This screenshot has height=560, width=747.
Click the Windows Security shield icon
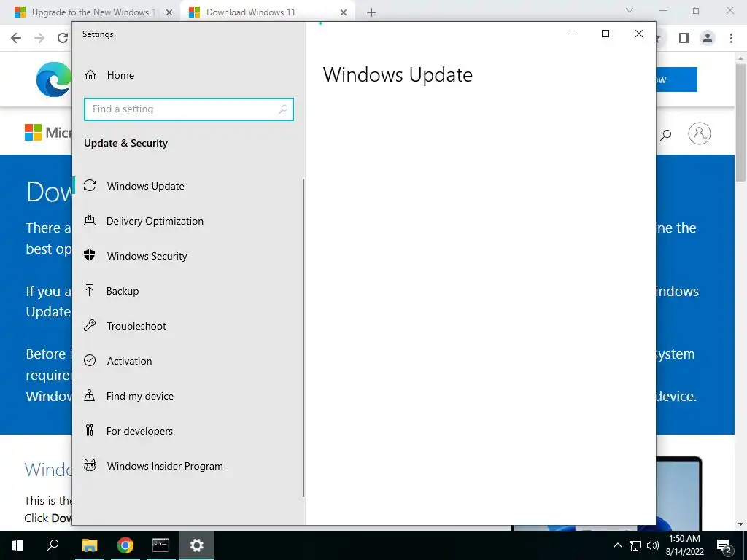coord(90,256)
